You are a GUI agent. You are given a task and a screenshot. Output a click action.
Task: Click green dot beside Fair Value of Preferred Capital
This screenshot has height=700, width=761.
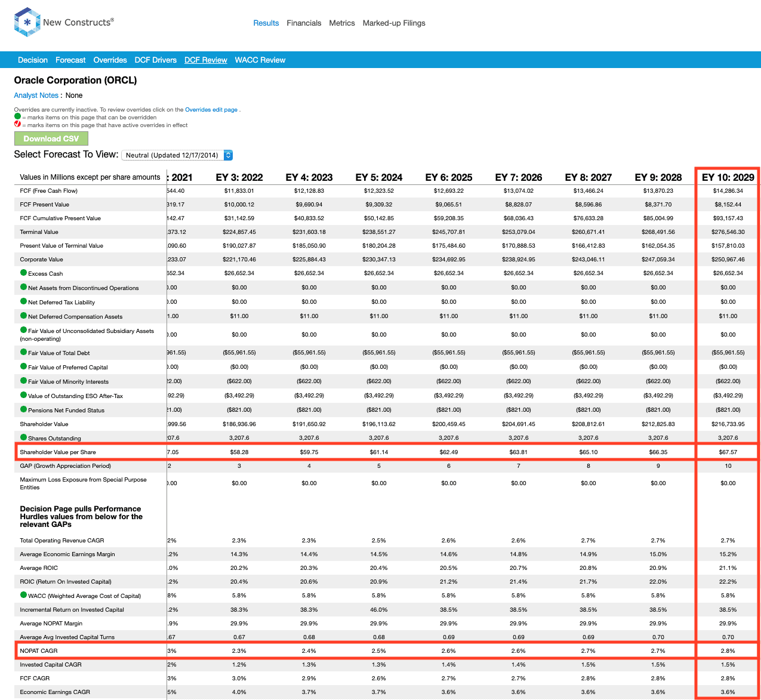tap(23, 366)
